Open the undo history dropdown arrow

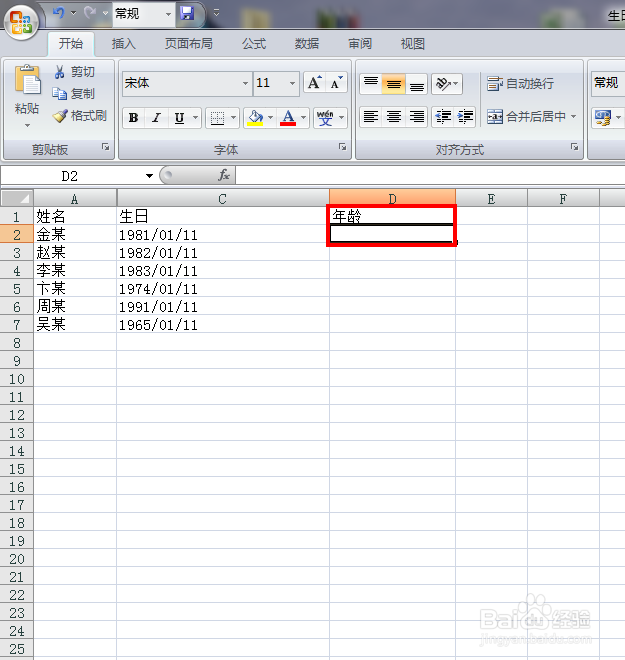[73, 13]
